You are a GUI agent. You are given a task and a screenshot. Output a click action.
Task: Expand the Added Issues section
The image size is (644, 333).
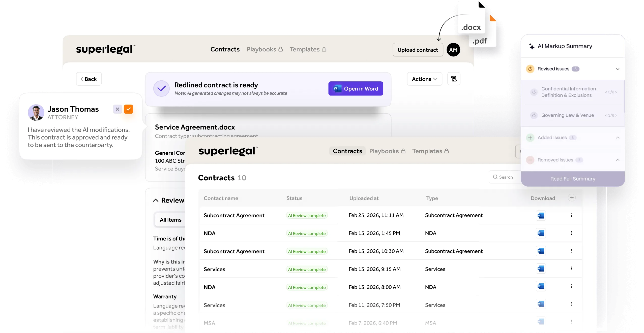(617, 138)
